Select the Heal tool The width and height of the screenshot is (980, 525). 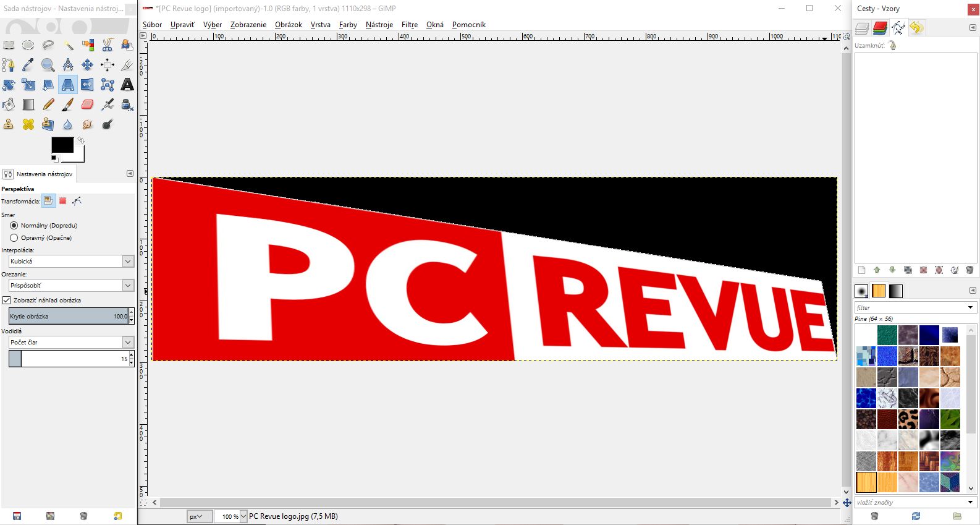click(x=28, y=124)
